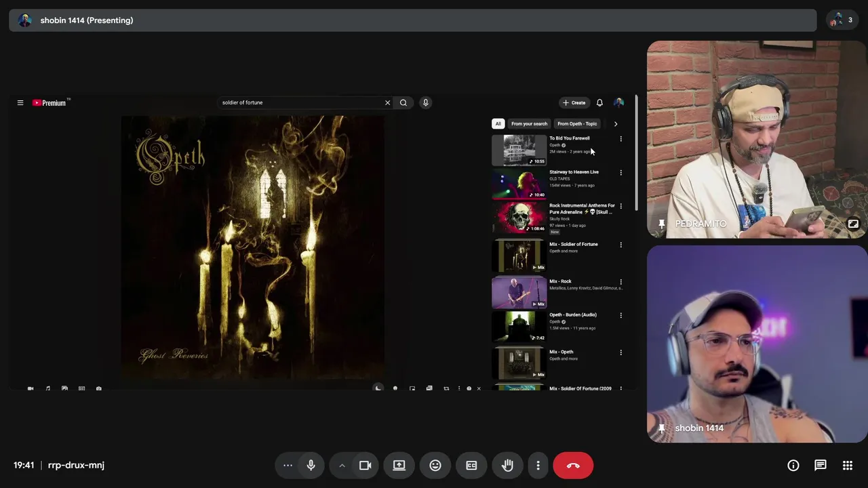Select the 'From your search' chip
This screenshot has height=488, width=868.
coord(529,124)
